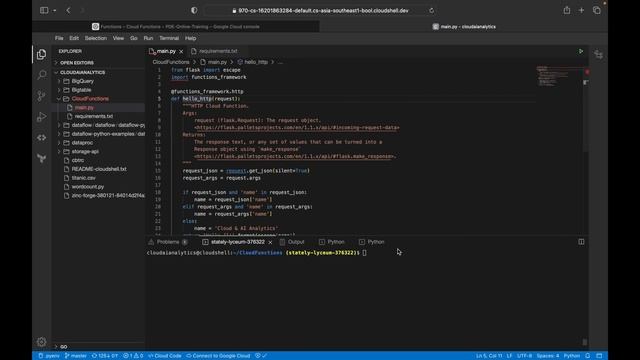Open the Run menu

(148, 38)
